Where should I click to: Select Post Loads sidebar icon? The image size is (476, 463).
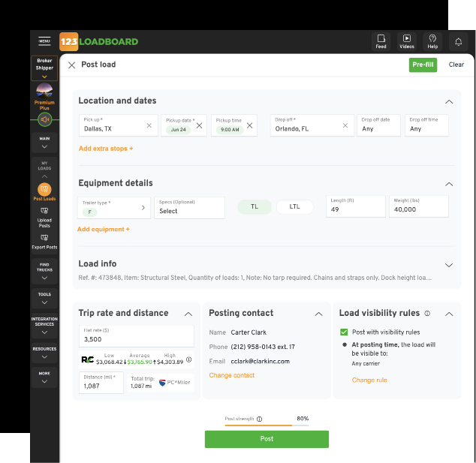44,189
